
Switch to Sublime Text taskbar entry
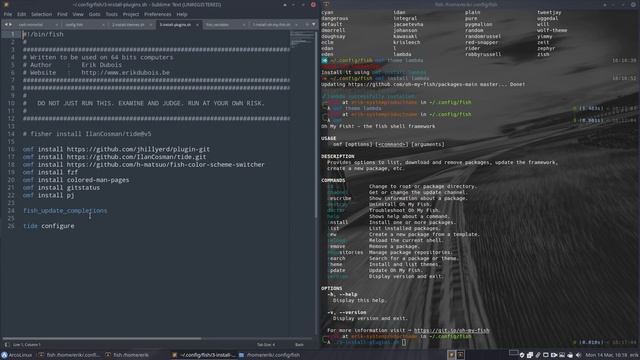203,355
